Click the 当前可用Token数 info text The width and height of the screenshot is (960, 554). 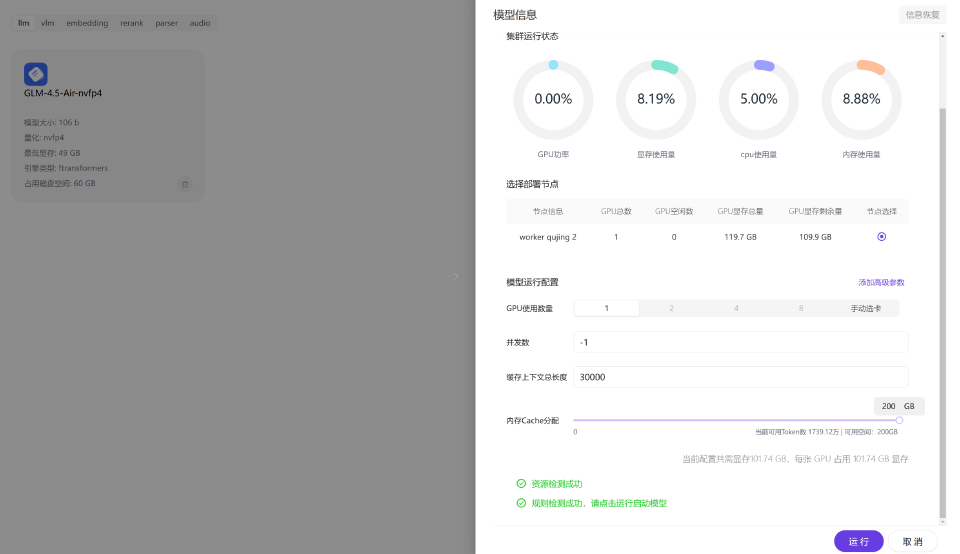pos(827,432)
